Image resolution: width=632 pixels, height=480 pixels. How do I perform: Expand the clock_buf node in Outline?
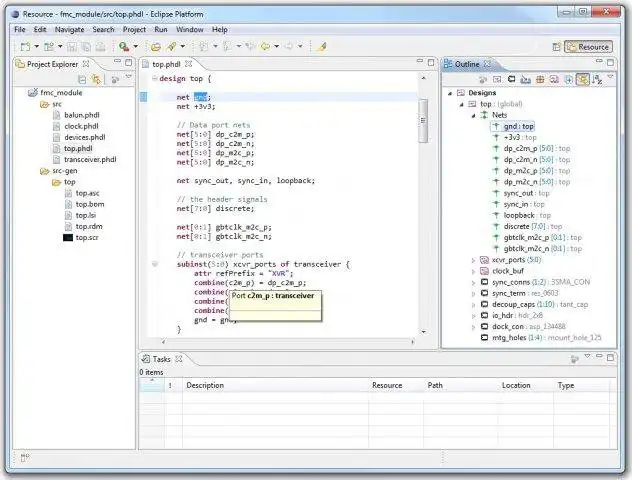tap(474, 271)
